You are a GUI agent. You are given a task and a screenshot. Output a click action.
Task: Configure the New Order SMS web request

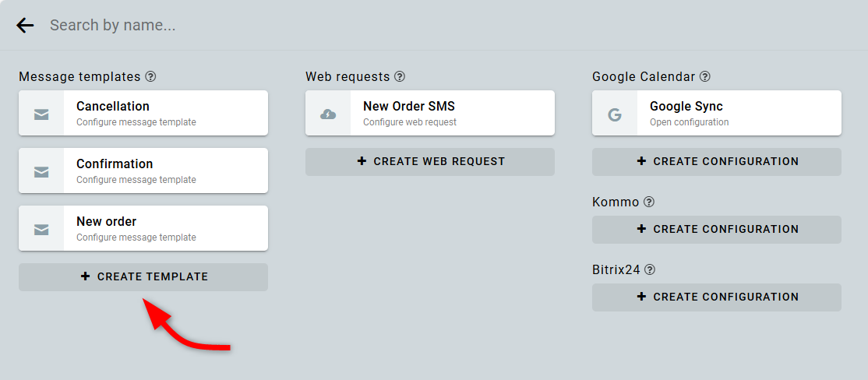click(450, 113)
